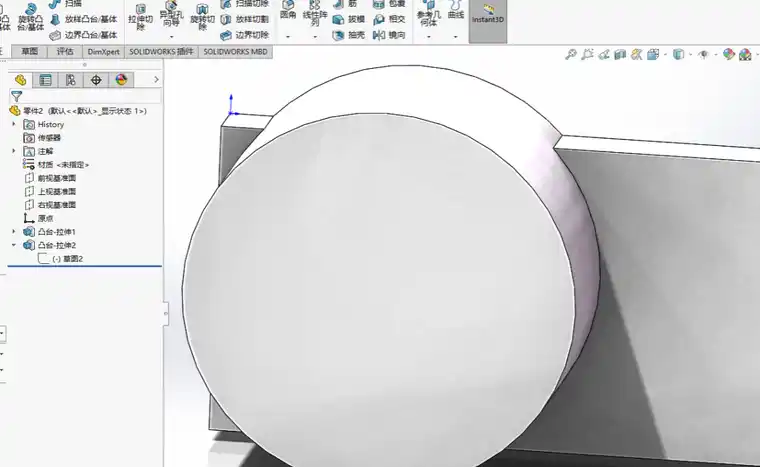Open the Display Style cube icon
Image resolution: width=760 pixels, height=467 pixels.
coord(679,54)
